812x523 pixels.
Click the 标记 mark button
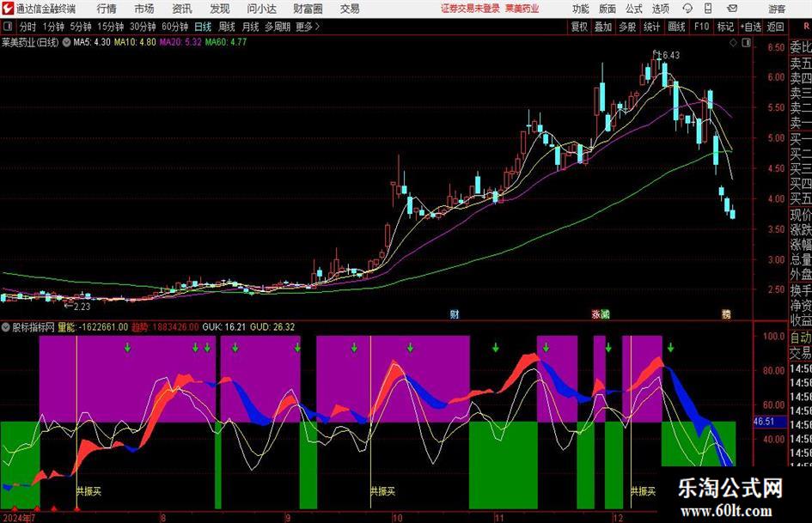[x=725, y=27]
